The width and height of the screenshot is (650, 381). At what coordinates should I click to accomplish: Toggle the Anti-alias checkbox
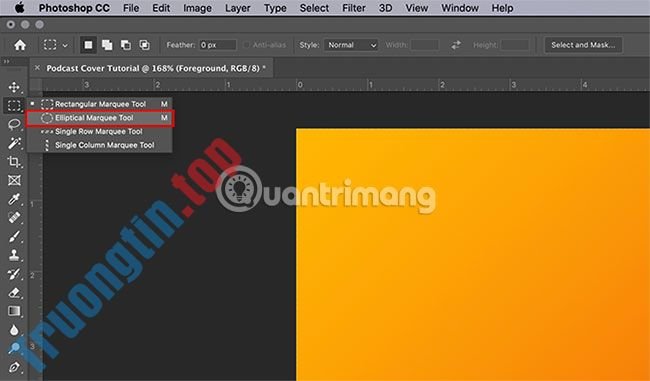click(x=247, y=45)
